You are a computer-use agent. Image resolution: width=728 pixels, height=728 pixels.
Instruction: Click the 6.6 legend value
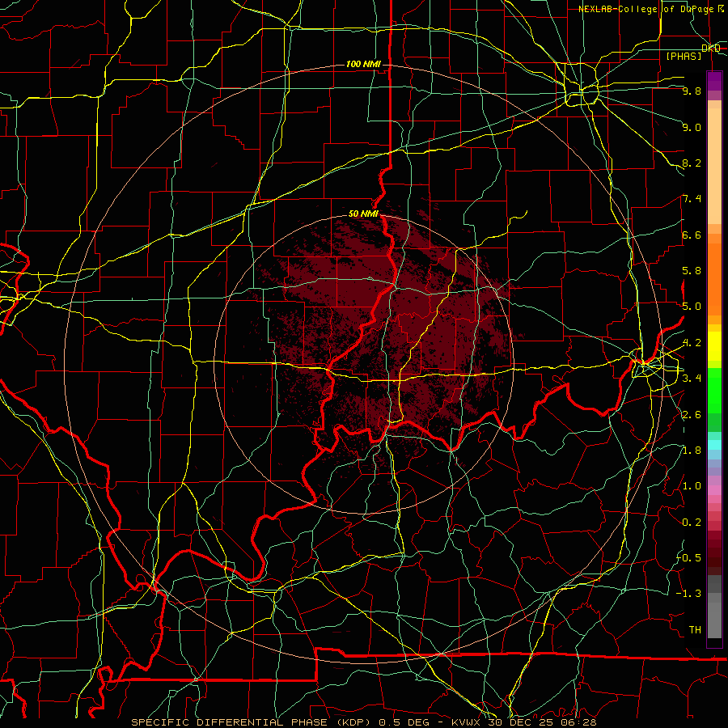692,235
